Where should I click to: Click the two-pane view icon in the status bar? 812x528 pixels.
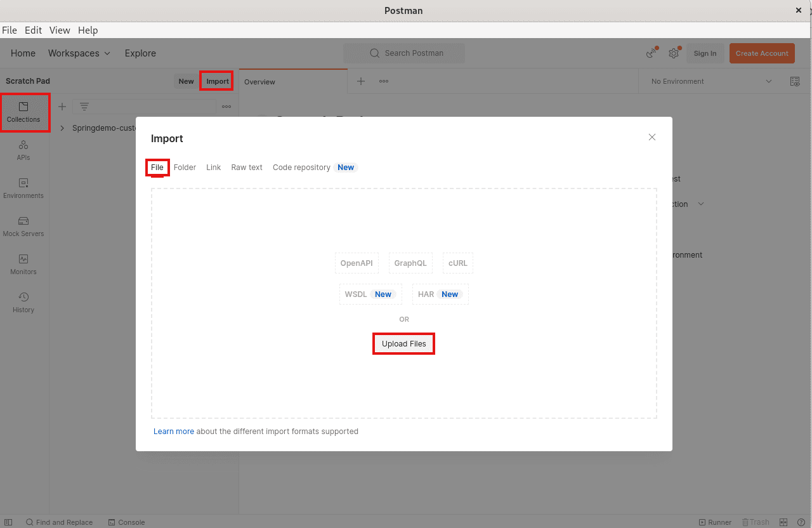(783, 522)
